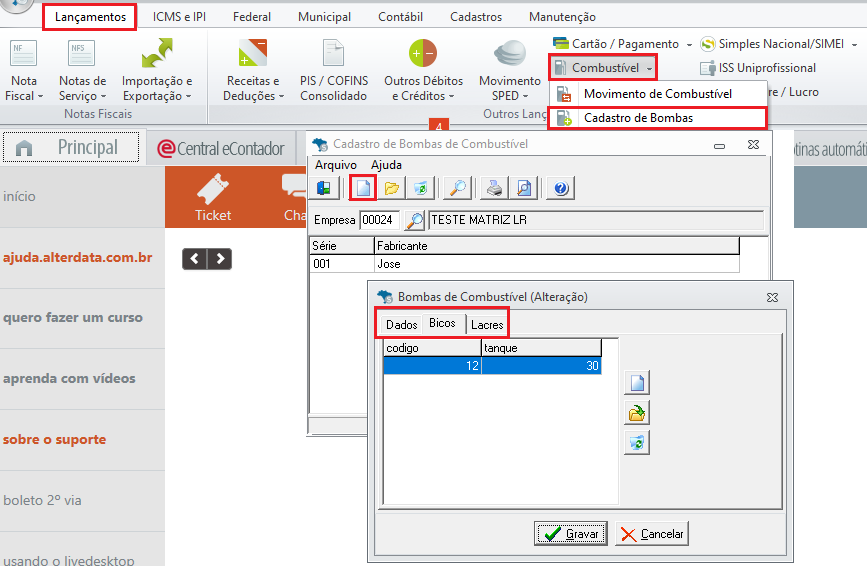Viewport: 867px width, 566px height.
Task: Open the Federal ribbon tab
Action: click(252, 17)
